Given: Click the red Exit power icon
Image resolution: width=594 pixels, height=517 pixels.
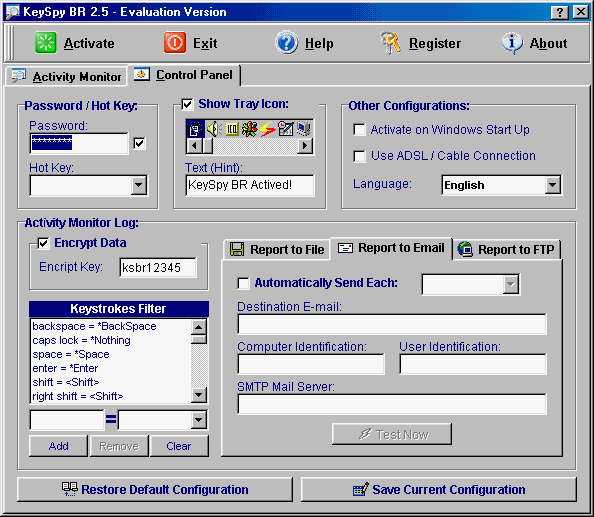Looking at the screenshot, I should (175, 42).
